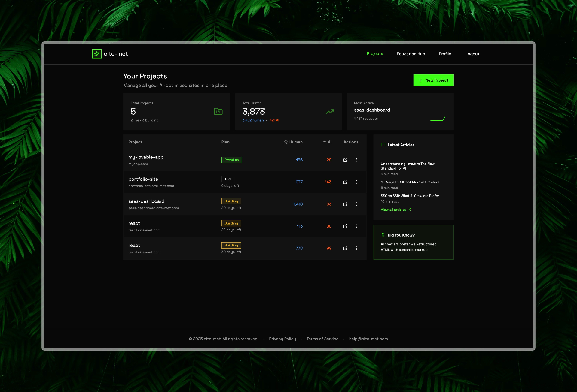This screenshot has width=577, height=392.
Task: Open the actions menu for saas-dashboard
Action: click(357, 204)
